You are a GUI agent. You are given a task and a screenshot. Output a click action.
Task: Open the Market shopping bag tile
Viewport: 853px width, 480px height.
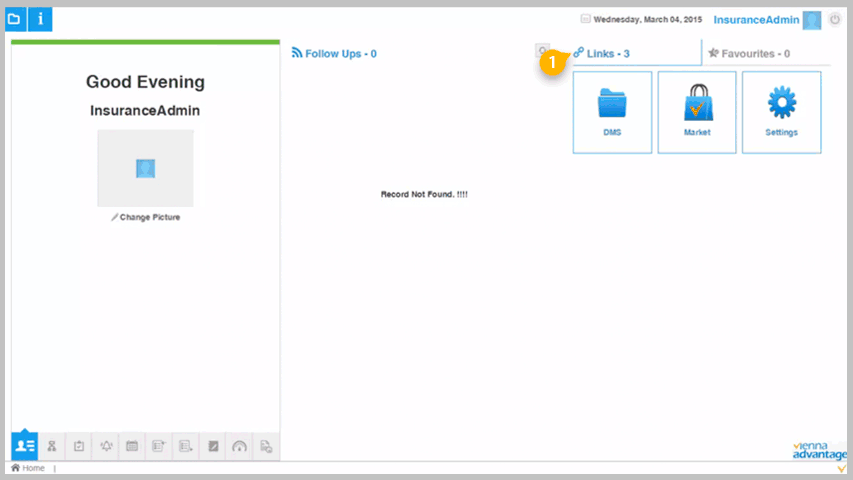point(697,112)
